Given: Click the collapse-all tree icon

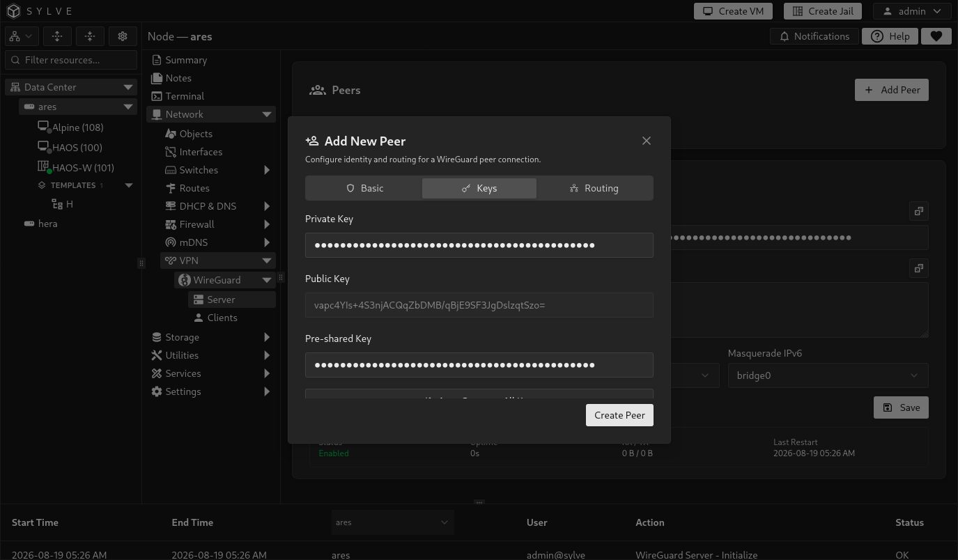Looking at the screenshot, I should [90, 36].
